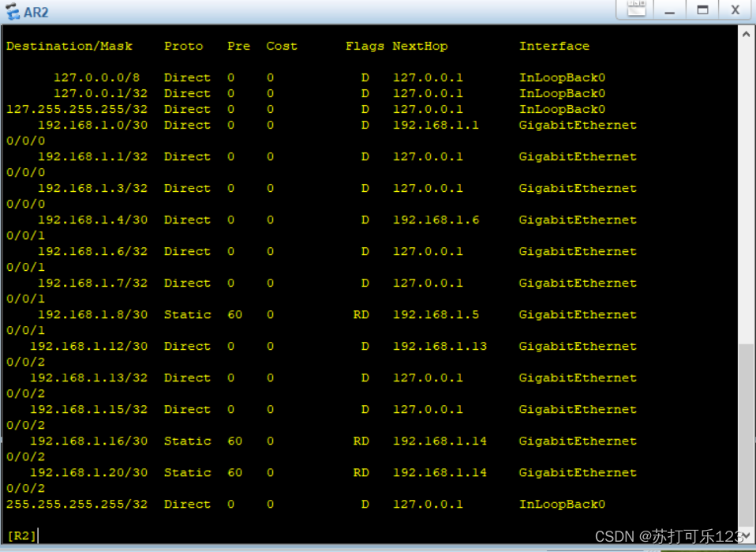Click destination 192.168.1.0/30

tap(92, 125)
